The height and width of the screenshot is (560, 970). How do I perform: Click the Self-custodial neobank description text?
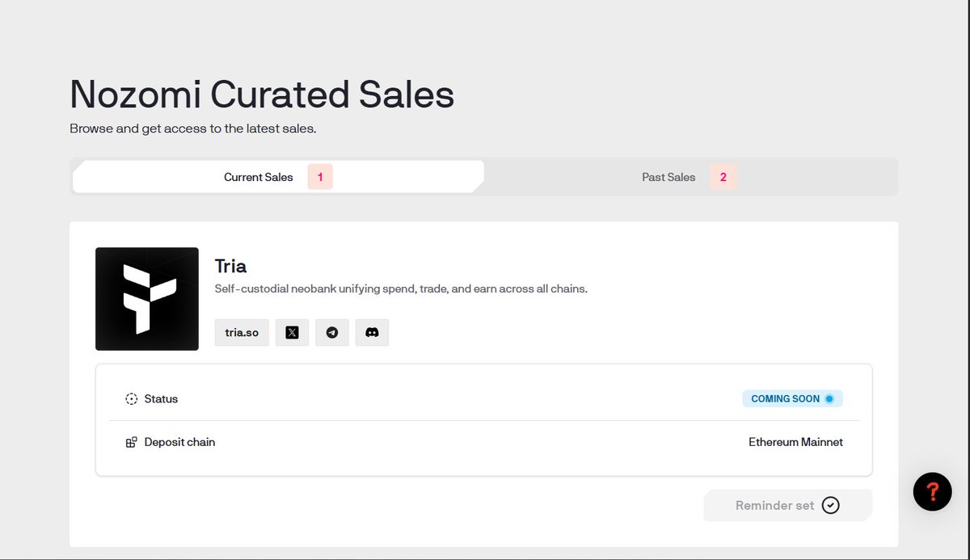(x=401, y=288)
